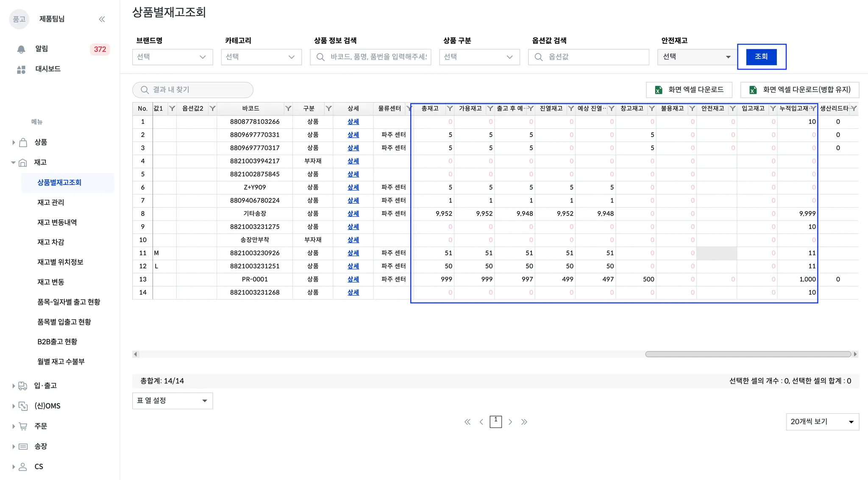The image size is (868, 480).
Task: Click filter icon on 안전재고 column
Action: point(732,109)
